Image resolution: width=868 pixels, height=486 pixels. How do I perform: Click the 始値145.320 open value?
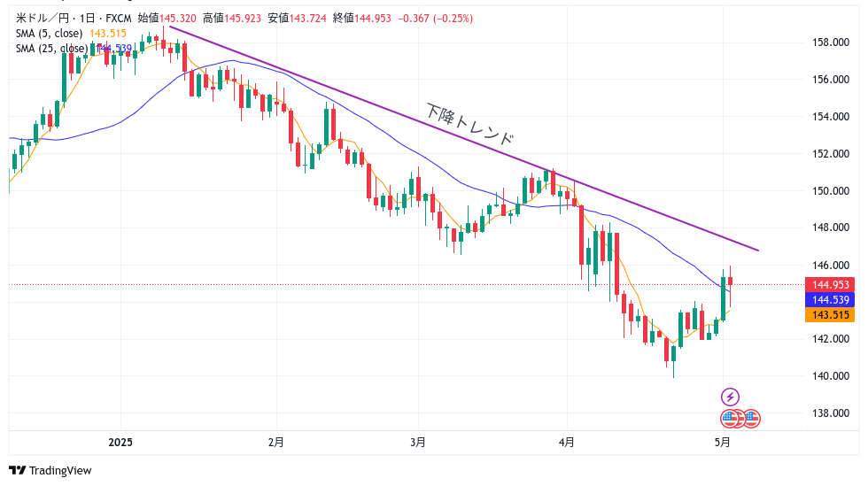click(x=167, y=19)
